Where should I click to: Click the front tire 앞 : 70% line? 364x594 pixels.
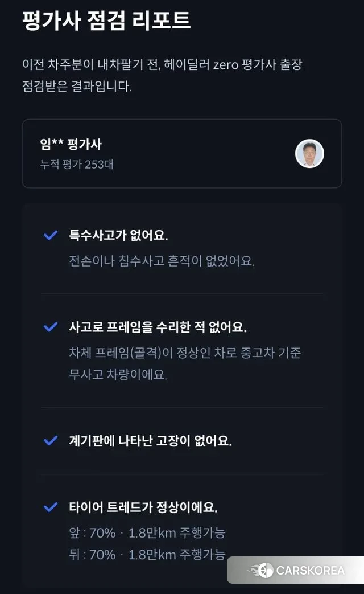[x=147, y=533]
